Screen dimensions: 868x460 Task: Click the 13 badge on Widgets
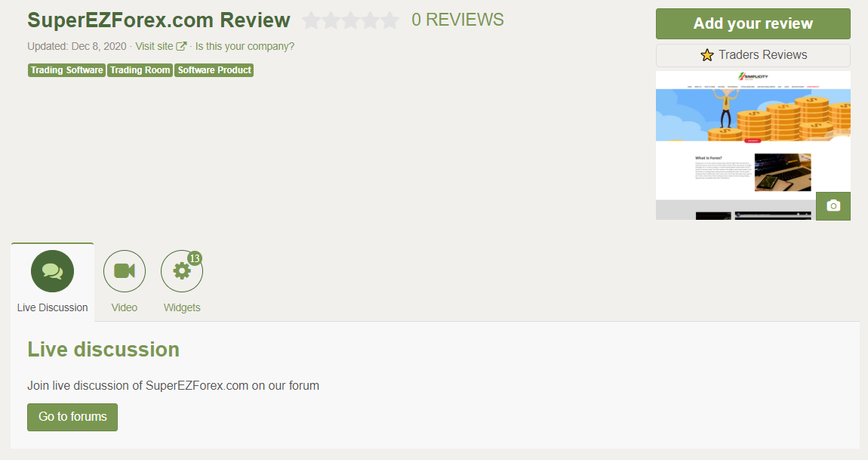pyautogui.click(x=194, y=258)
